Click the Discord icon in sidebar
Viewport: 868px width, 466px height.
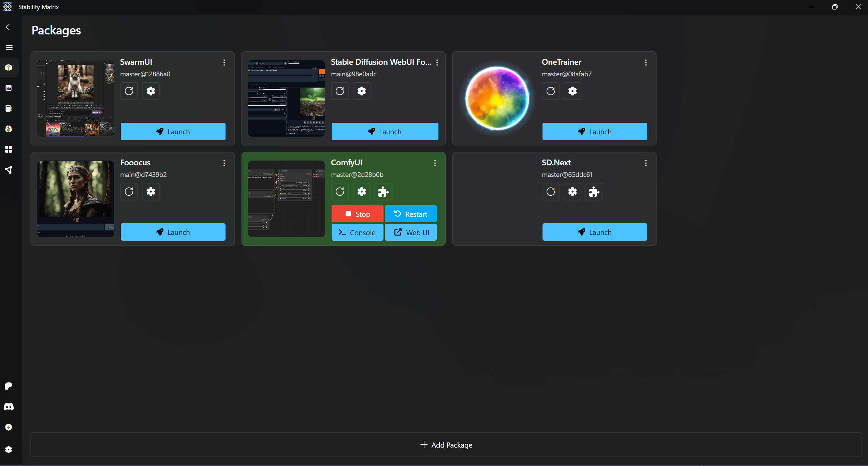point(9,407)
